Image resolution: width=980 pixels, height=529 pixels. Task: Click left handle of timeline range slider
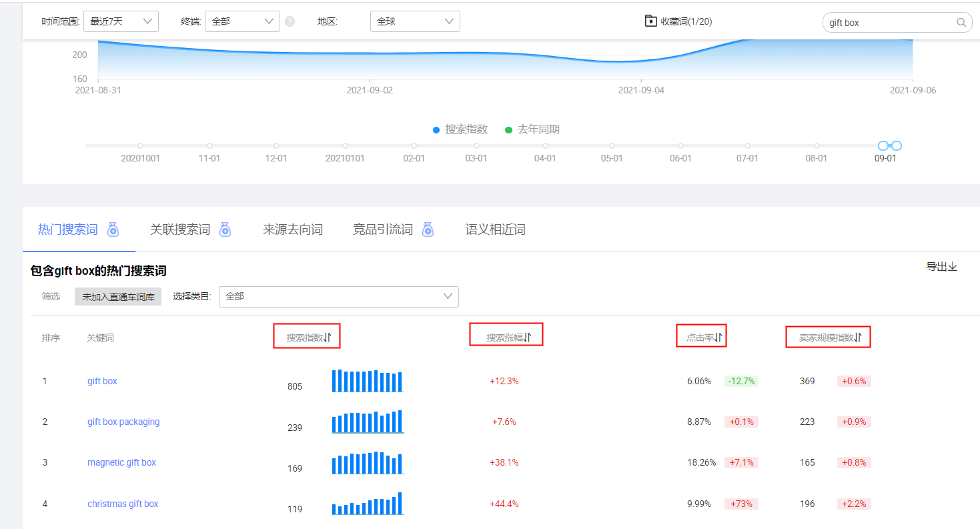(x=883, y=145)
